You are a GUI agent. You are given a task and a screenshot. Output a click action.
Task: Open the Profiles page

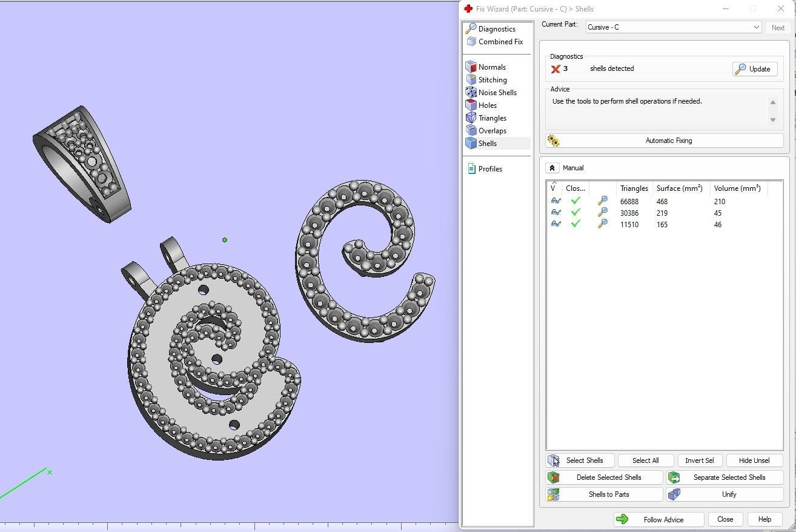point(490,169)
